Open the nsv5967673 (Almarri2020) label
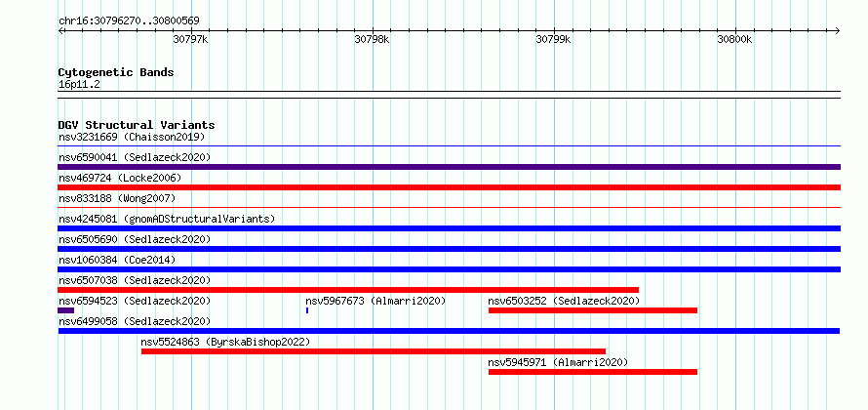 click(x=375, y=301)
